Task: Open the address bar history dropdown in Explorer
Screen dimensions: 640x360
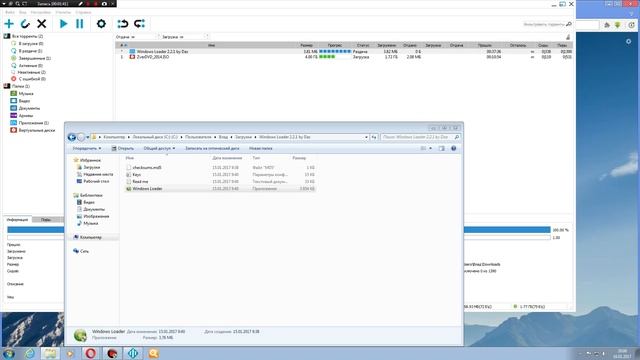Action: click(366, 137)
